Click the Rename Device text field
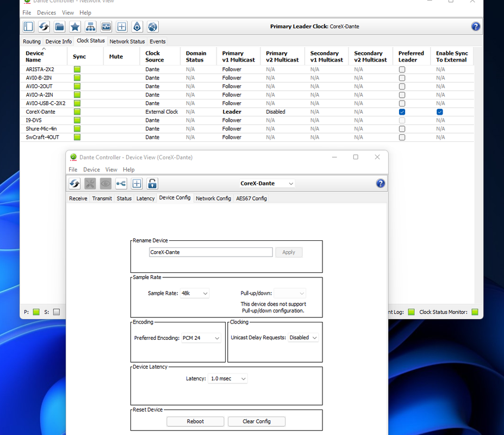The width and height of the screenshot is (504, 435). click(x=211, y=252)
